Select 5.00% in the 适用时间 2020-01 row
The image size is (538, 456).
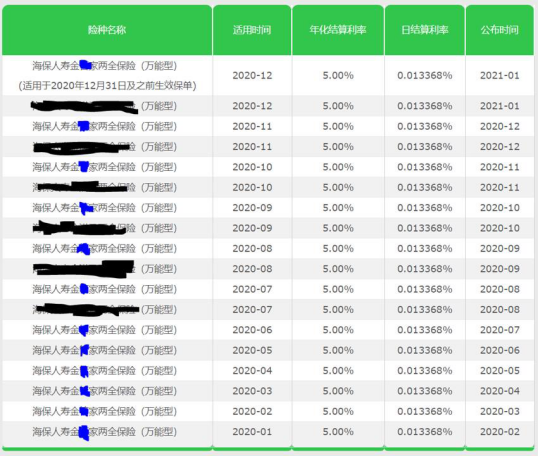(338, 432)
